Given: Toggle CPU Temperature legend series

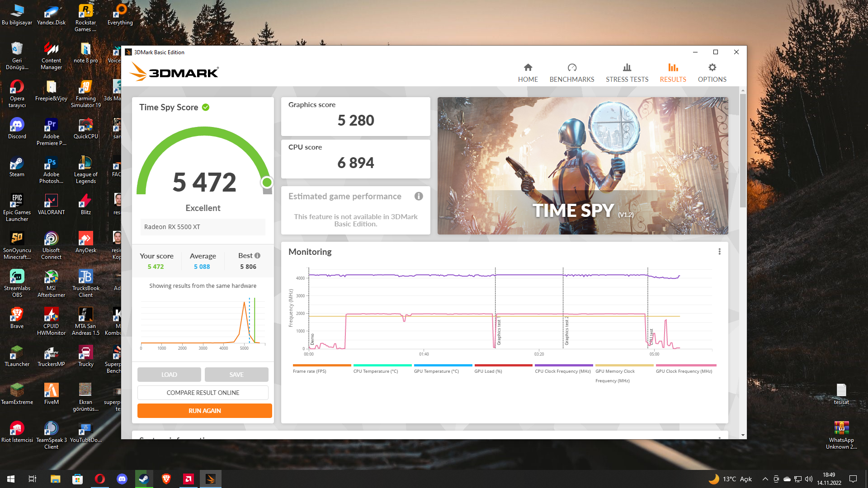Looking at the screenshot, I should coord(382,368).
